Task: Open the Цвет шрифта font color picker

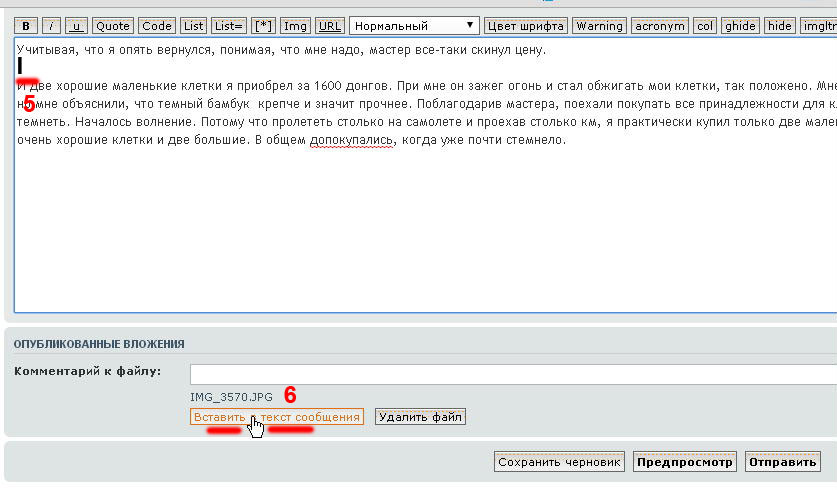Action: pyautogui.click(x=526, y=26)
